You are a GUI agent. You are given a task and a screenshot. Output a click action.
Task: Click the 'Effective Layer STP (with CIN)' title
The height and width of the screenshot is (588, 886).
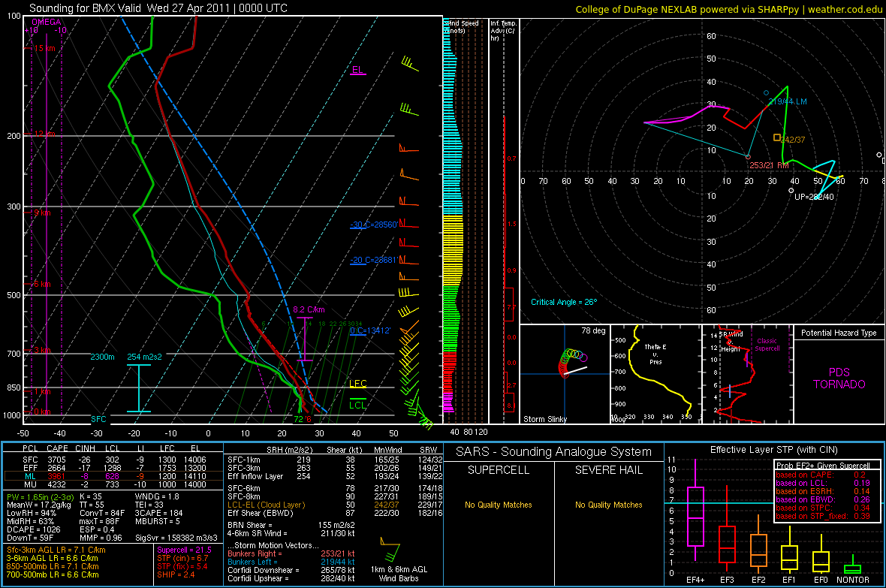coord(773,450)
